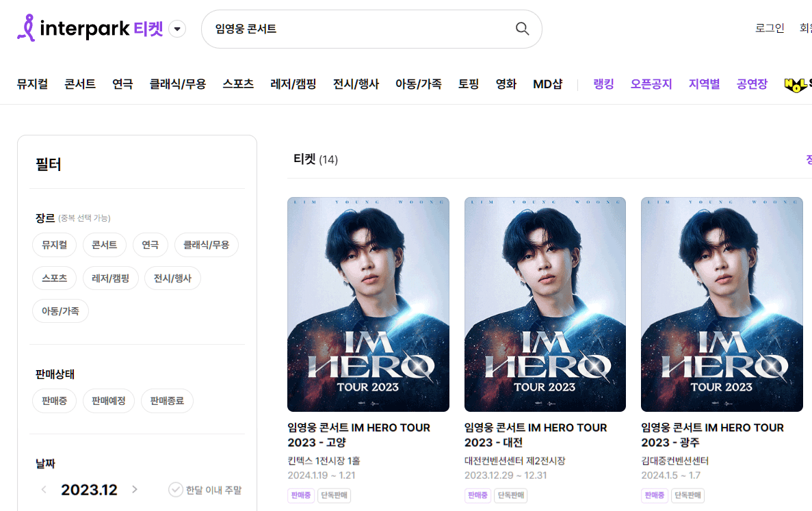Image resolution: width=812 pixels, height=511 pixels.
Task: Open the IM HERO TOUR 고양 concert title
Action: pos(359,434)
